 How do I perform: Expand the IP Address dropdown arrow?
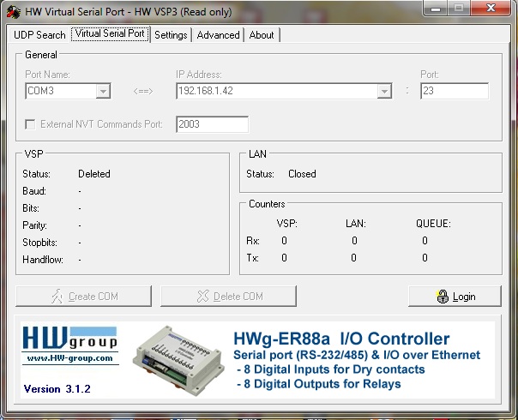[x=384, y=91]
